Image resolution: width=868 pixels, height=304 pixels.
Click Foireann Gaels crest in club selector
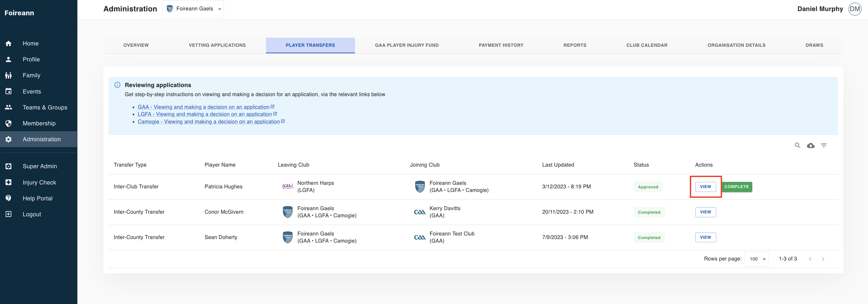[170, 9]
